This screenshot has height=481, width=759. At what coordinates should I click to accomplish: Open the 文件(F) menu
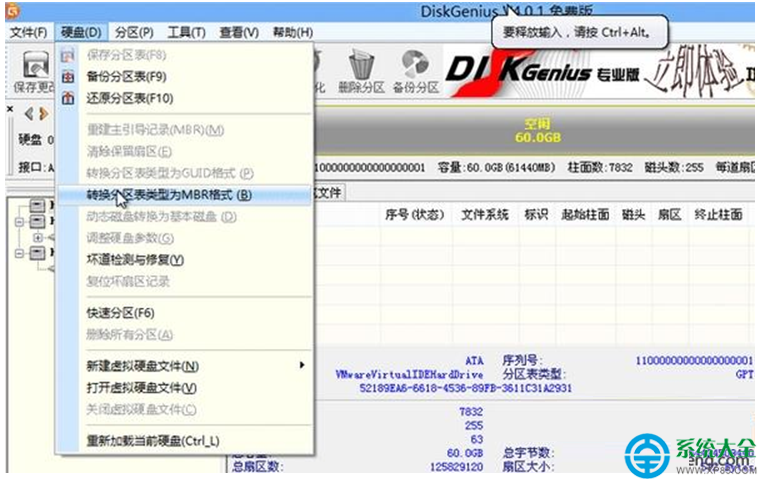tap(29, 32)
